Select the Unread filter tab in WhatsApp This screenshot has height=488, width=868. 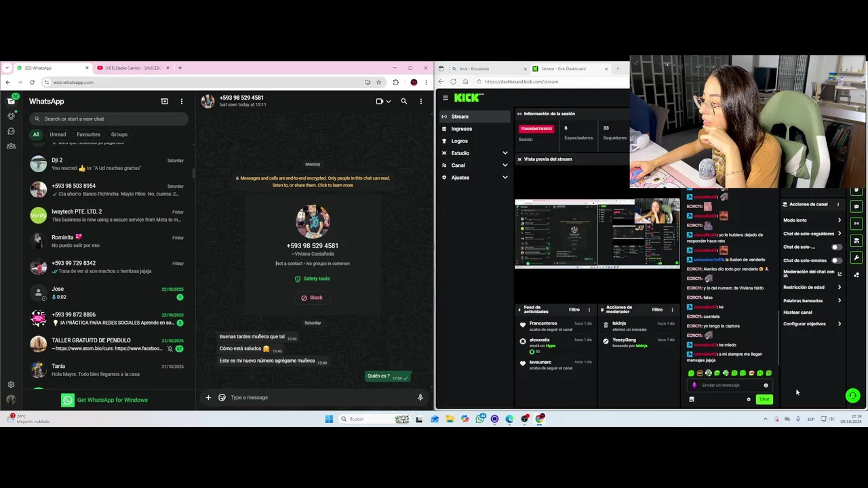(x=58, y=134)
